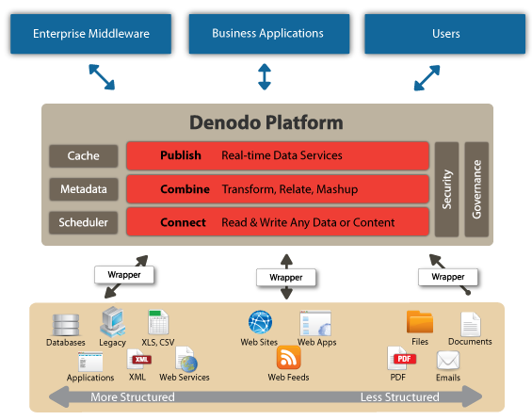Click the Publish Real-time Data Services bar

coord(278,155)
